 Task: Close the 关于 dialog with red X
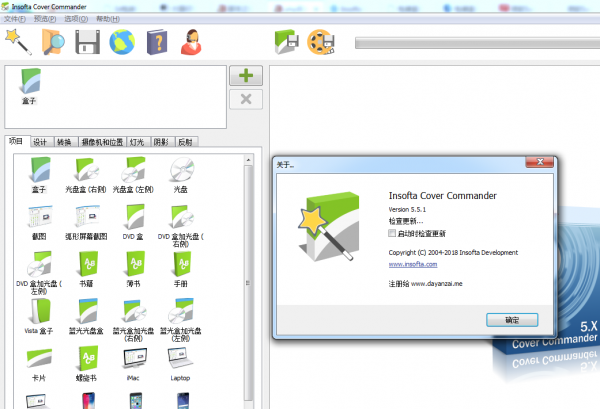pyautogui.click(x=540, y=162)
